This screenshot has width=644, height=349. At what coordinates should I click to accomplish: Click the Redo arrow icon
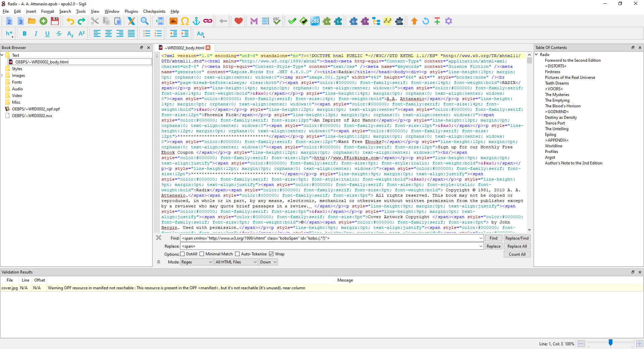click(x=82, y=21)
